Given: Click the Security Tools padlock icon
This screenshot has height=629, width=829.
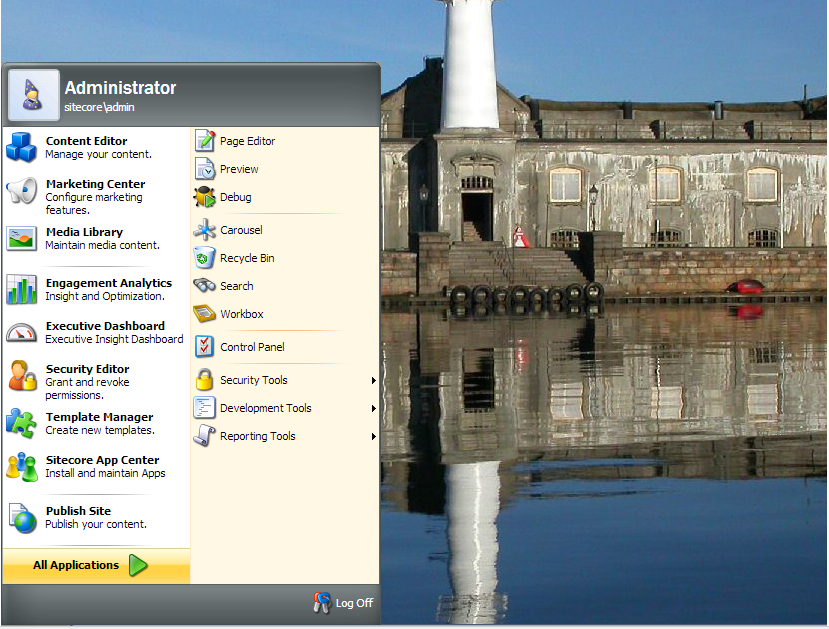Looking at the screenshot, I should [205, 380].
